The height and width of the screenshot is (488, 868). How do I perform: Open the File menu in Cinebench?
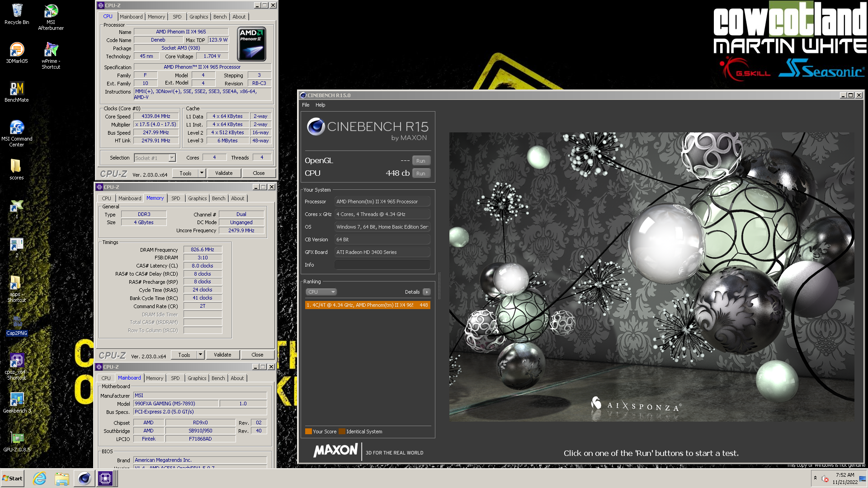click(x=306, y=105)
